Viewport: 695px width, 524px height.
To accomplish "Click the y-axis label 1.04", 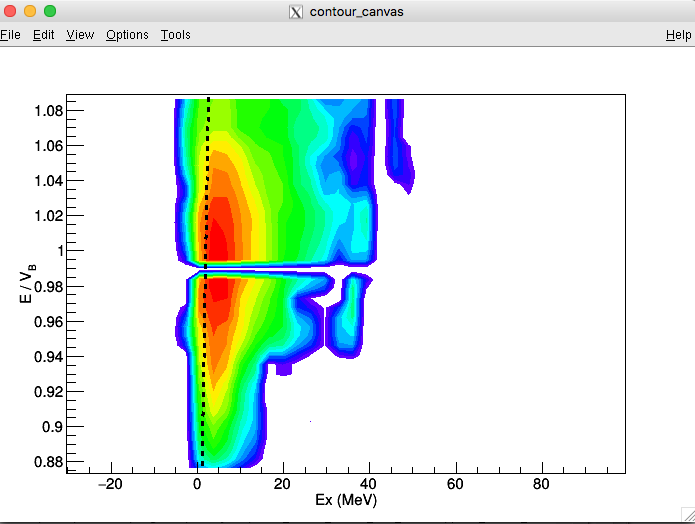I will (49, 181).
